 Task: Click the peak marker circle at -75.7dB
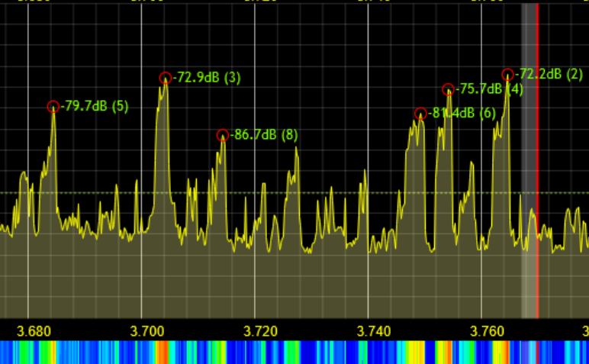448,89
